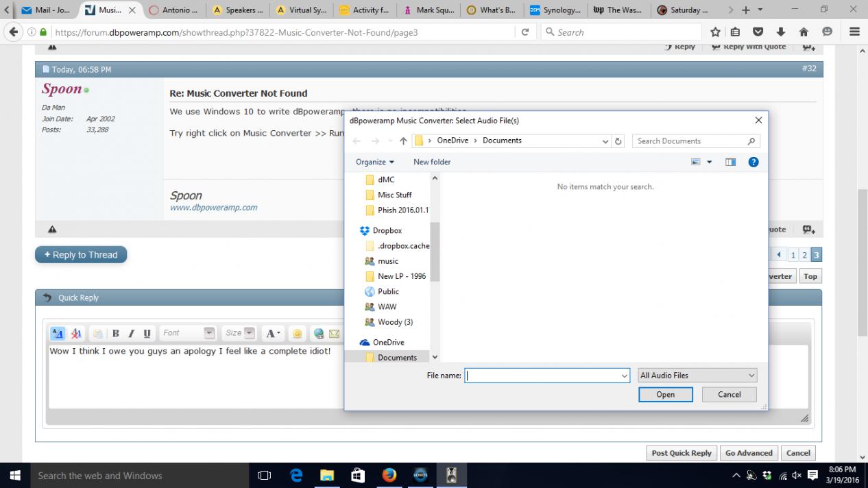Open the dialog Help question mark icon
Screen dimensions: 868x488
(753, 162)
